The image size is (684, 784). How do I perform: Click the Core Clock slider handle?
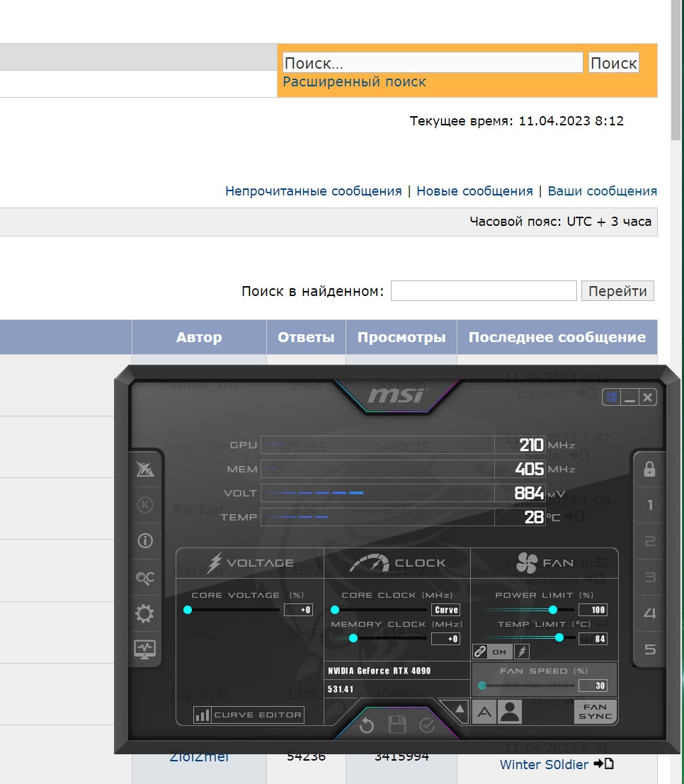pyautogui.click(x=335, y=610)
